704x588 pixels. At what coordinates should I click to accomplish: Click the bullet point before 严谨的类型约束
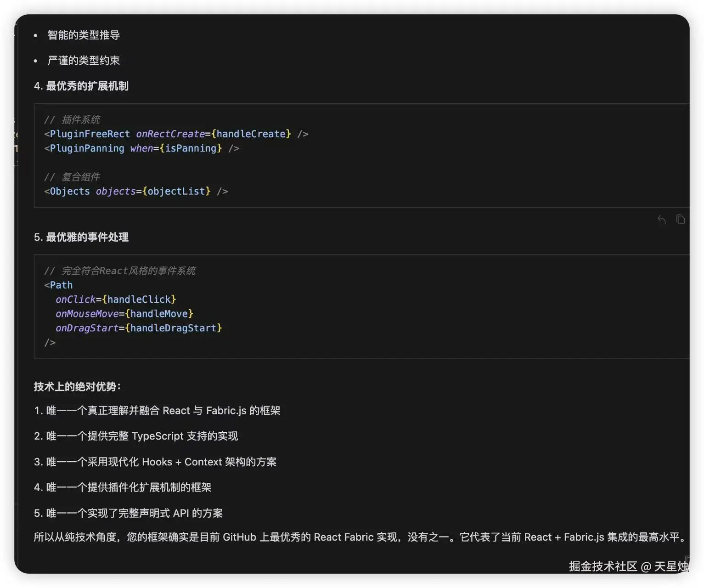coord(36,60)
